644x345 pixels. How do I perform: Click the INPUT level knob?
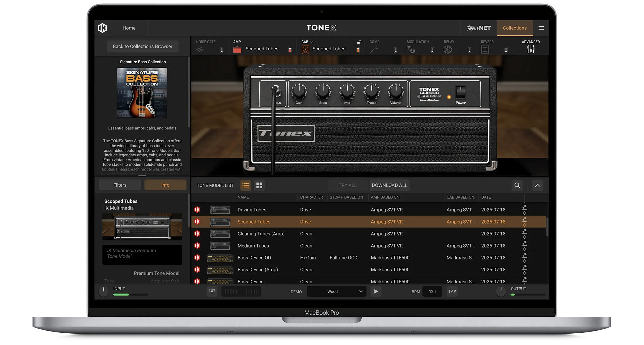[x=104, y=291]
